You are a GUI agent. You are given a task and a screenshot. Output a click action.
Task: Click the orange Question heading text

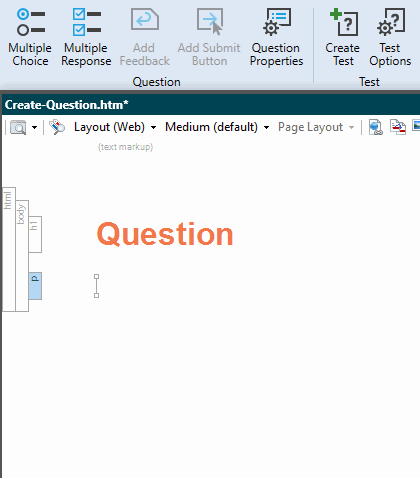165,234
